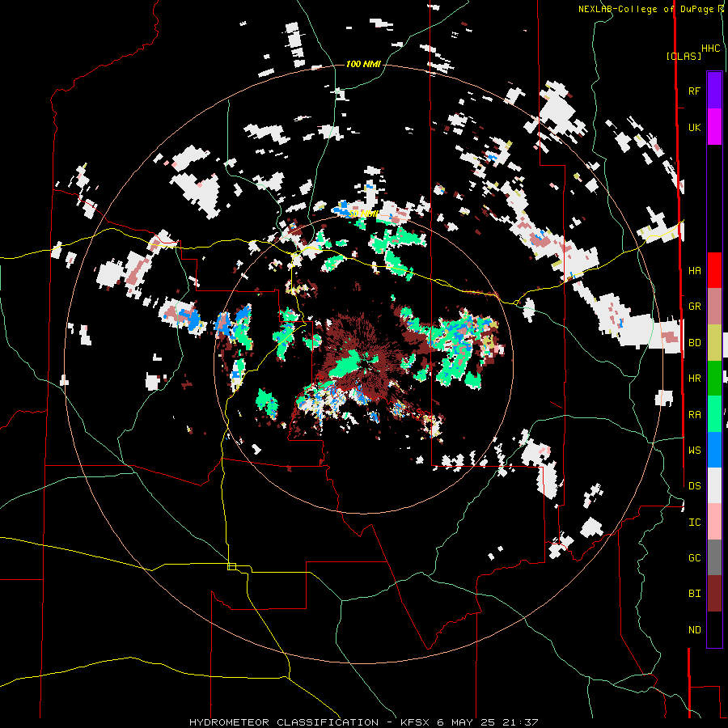Click the BI legend label
The width and height of the screenshot is (728, 728).
[694, 594]
